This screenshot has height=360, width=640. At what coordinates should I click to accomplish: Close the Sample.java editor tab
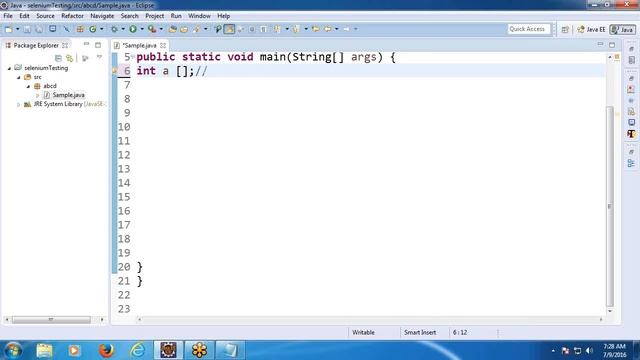tap(163, 45)
